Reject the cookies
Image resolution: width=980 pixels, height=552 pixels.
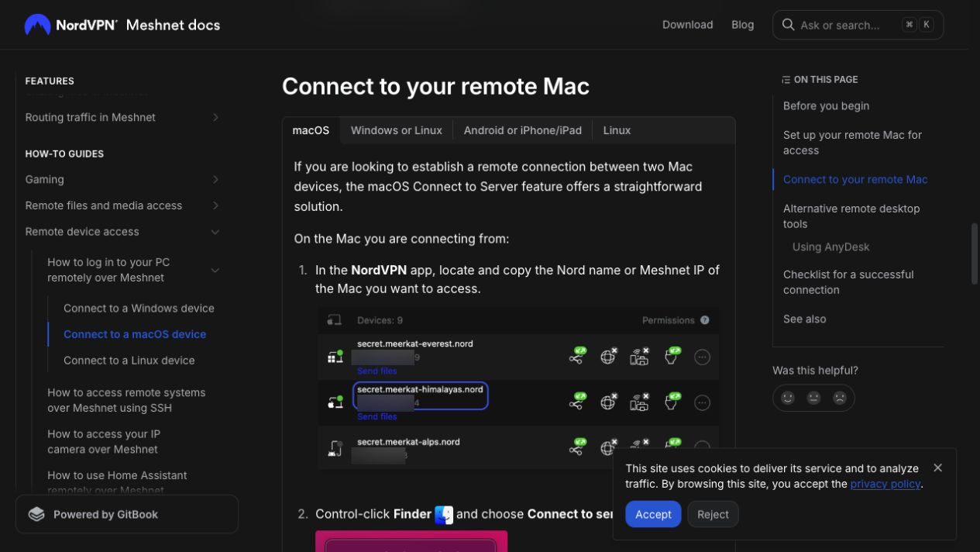(x=713, y=514)
